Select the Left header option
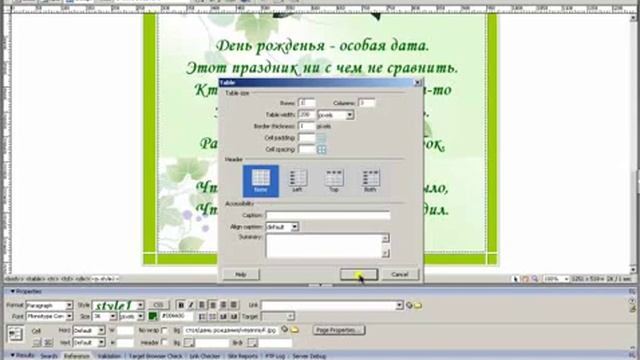Screen dimensions: 640x360 (297, 181)
